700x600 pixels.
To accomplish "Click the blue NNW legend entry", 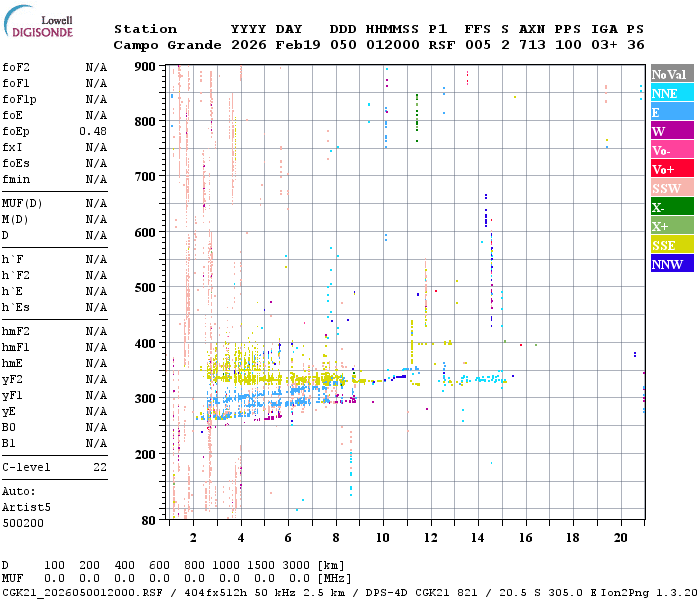I will pyautogui.click(x=670, y=265).
